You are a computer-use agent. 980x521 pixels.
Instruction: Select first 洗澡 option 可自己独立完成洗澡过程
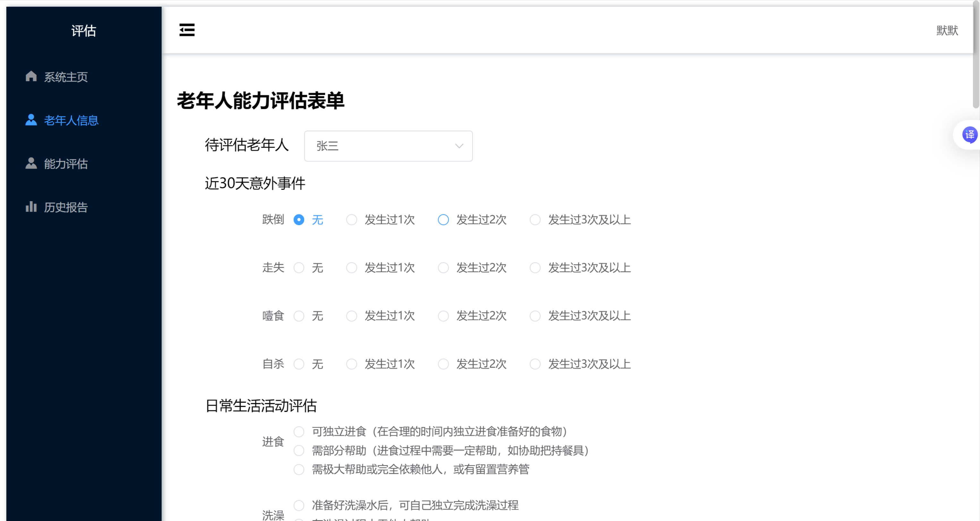pos(299,505)
